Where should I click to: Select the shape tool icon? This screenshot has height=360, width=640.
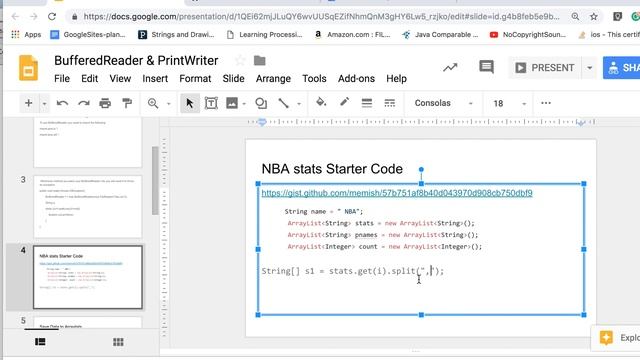261,103
